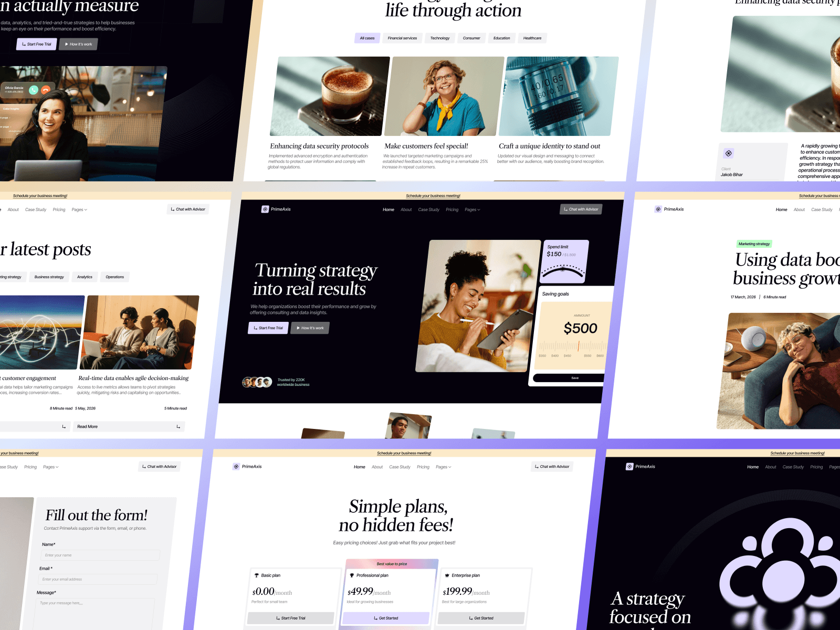
Task: Click Pricing in the pricing page navbar
Action: pos(423,467)
